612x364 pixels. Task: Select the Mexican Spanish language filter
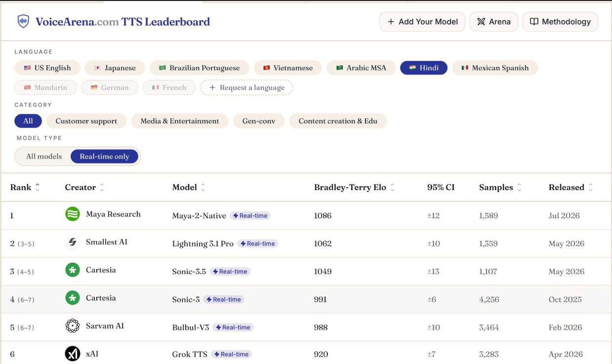coord(495,68)
